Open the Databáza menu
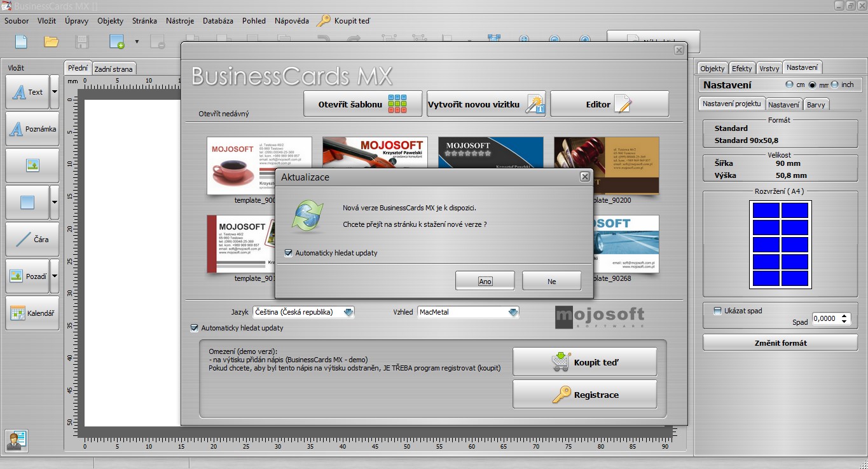 (218, 21)
